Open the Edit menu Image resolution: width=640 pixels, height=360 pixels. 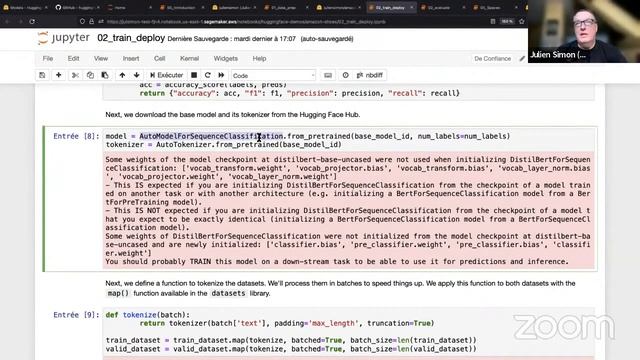coord(73,58)
